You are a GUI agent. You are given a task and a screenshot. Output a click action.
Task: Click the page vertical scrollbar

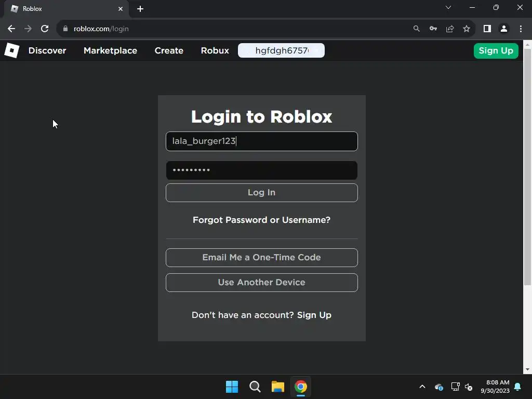tap(528, 167)
